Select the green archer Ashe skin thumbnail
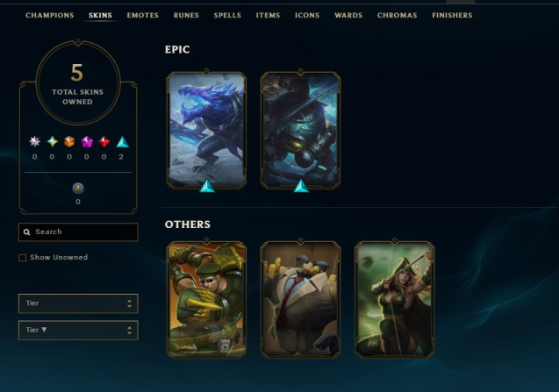 point(395,299)
